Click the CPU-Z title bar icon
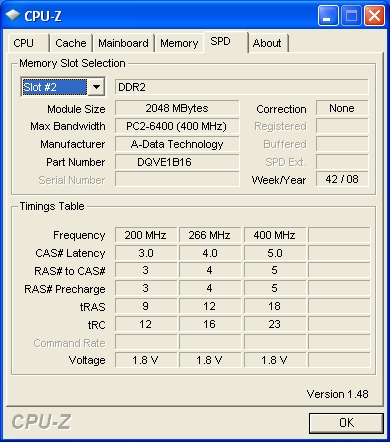Image resolution: width=390 pixels, height=443 pixels. (13, 15)
